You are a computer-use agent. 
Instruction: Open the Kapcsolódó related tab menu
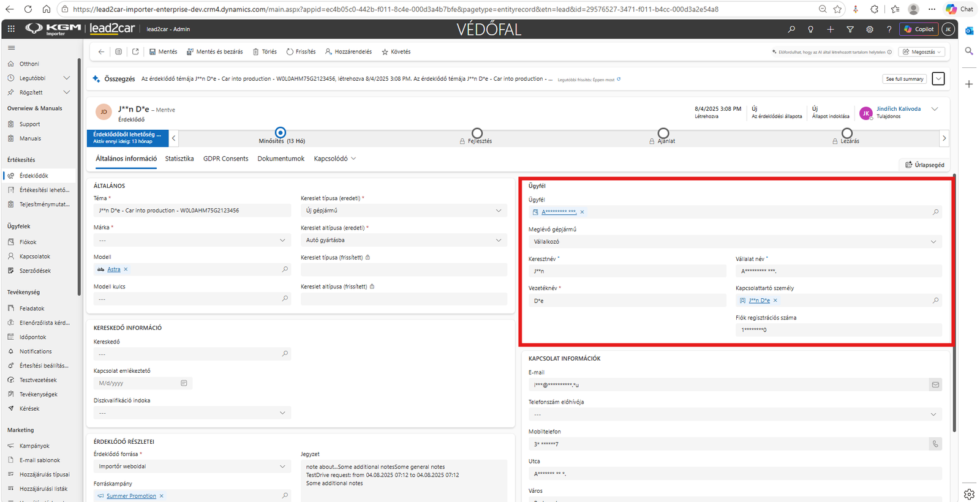[334, 159]
